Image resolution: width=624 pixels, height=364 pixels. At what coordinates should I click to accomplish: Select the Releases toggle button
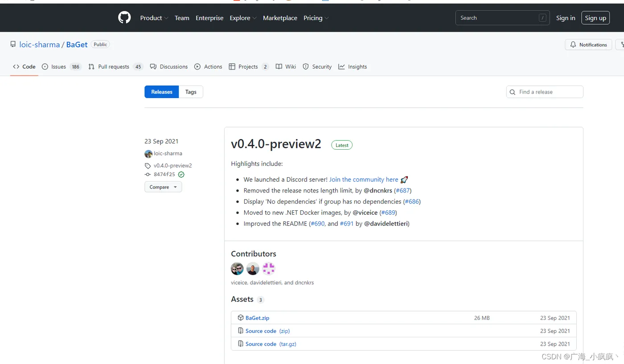pos(161,92)
